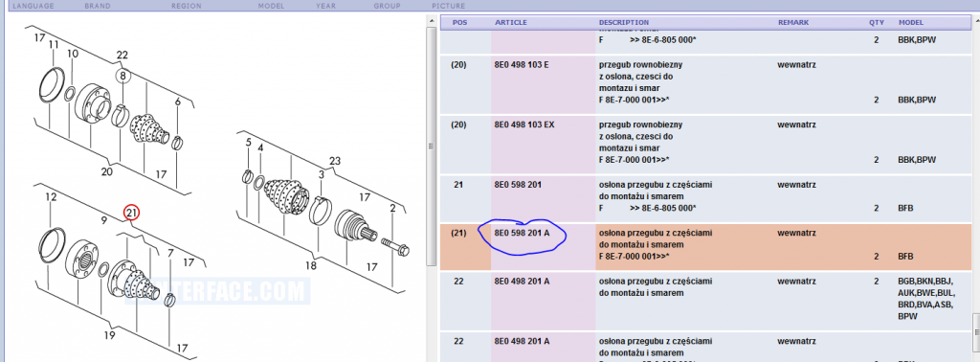The height and width of the screenshot is (362, 980).
Task: Click 'F 8E-7-000 001>>*' in highlighted row
Action: pyautogui.click(x=634, y=257)
